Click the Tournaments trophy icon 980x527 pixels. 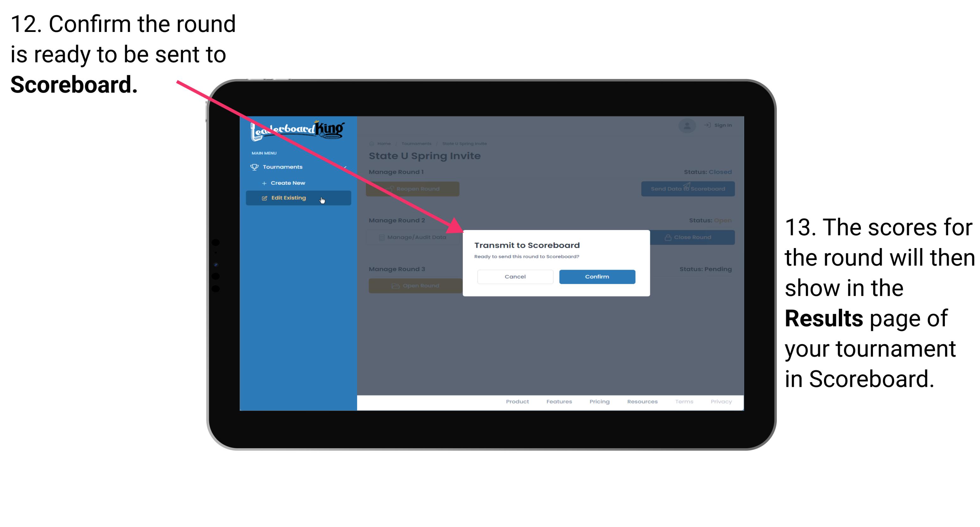[x=254, y=167]
